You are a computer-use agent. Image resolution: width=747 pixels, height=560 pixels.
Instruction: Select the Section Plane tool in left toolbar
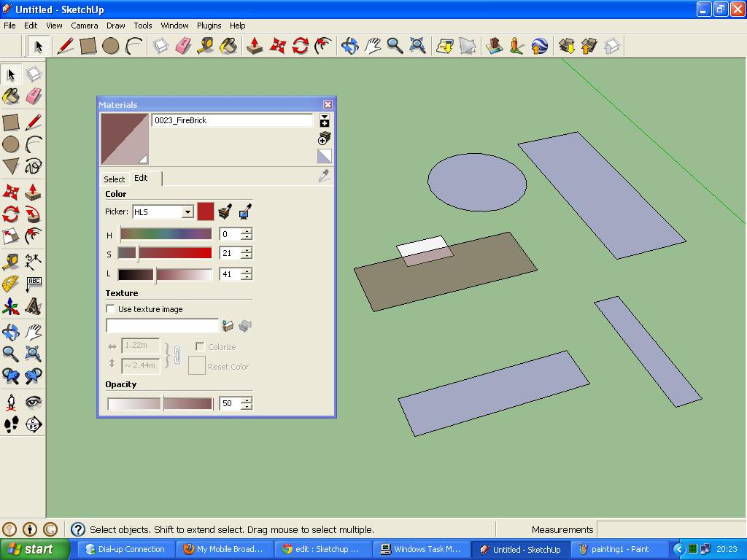(34, 424)
